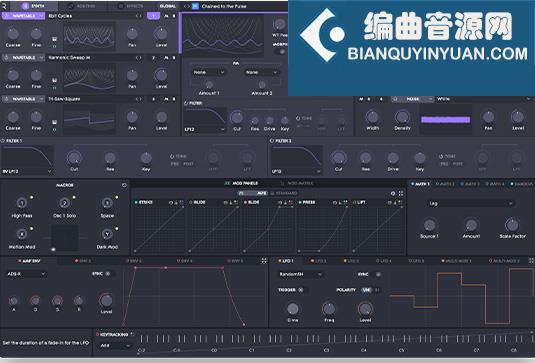Click the large wavetable preview display

[x=223, y=36]
